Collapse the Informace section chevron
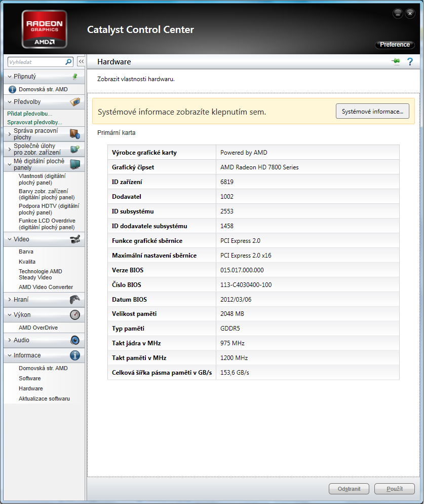 10,355
